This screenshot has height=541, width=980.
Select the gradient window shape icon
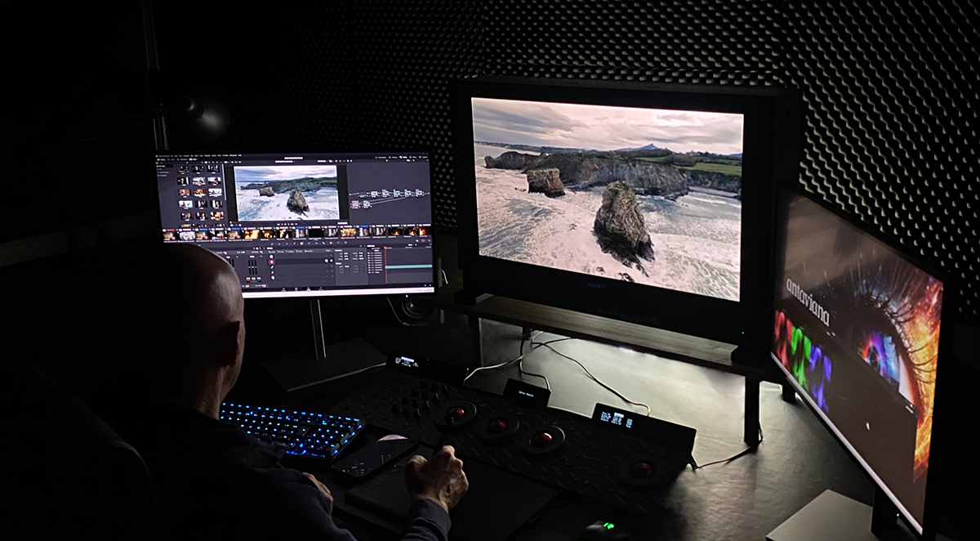click(273, 278)
